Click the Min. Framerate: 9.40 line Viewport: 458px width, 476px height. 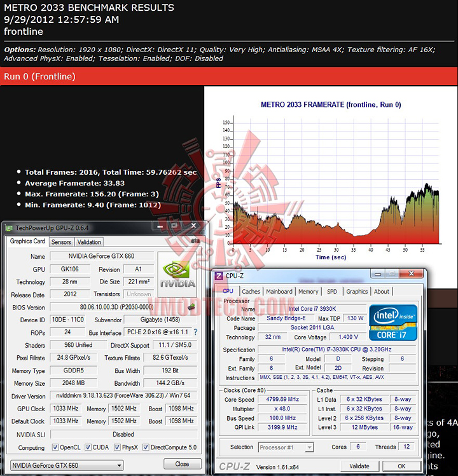tap(93, 205)
